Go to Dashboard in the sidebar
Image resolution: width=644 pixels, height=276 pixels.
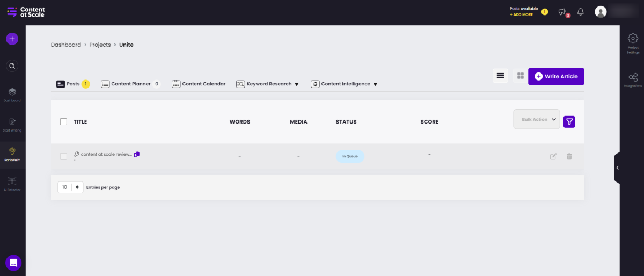coord(12,95)
